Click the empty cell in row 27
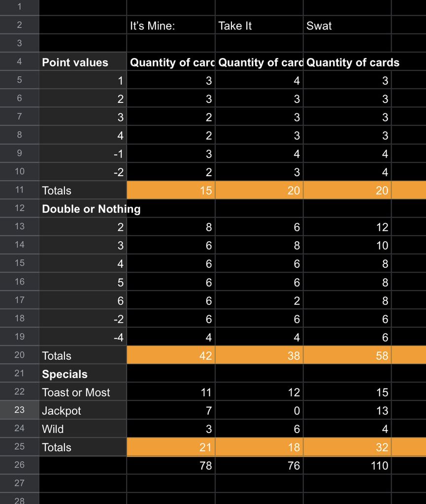 (170, 483)
